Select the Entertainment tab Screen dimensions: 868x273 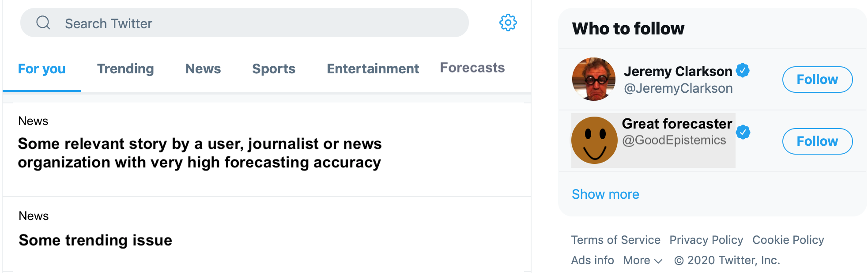[373, 69]
